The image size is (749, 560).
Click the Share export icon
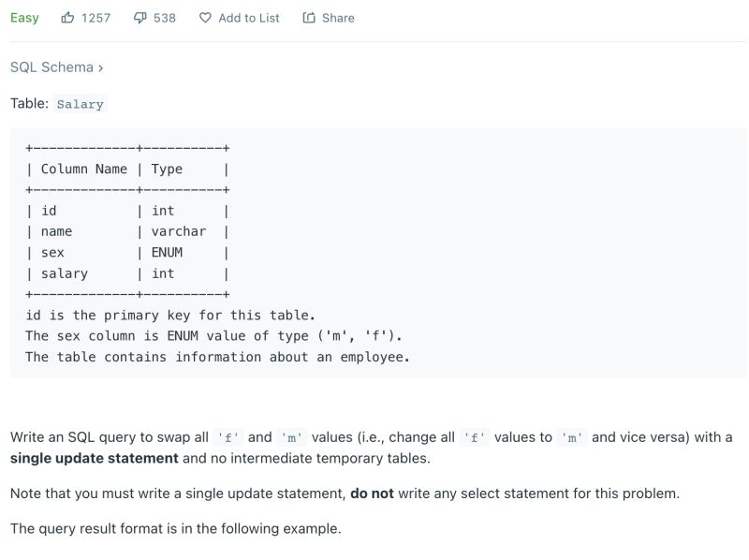(x=309, y=18)
